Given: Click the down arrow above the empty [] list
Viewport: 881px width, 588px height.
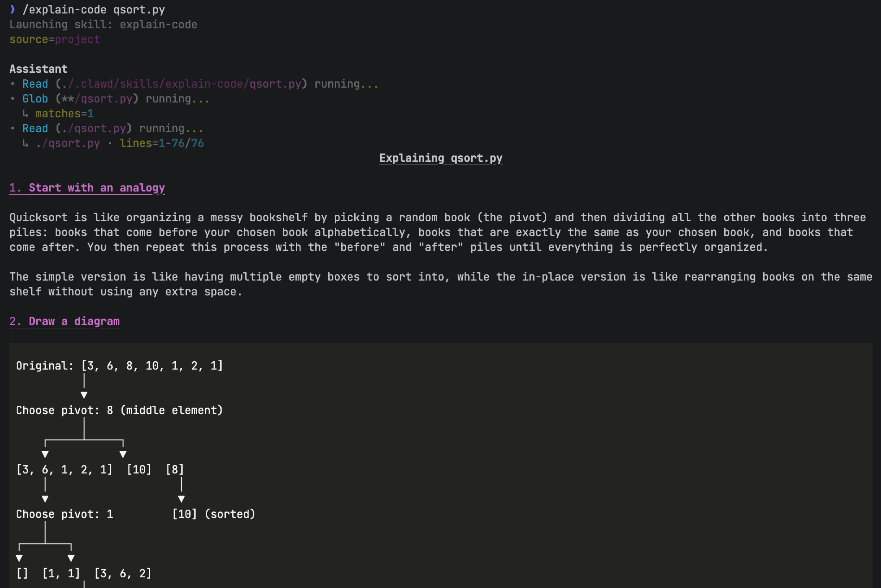Looking at the screenshot, I should (19, 558).
